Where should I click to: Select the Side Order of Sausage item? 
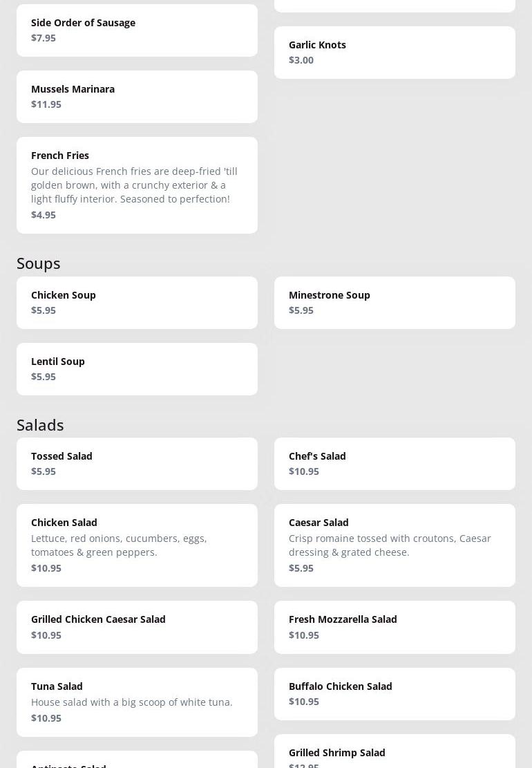tap(137, 30)
